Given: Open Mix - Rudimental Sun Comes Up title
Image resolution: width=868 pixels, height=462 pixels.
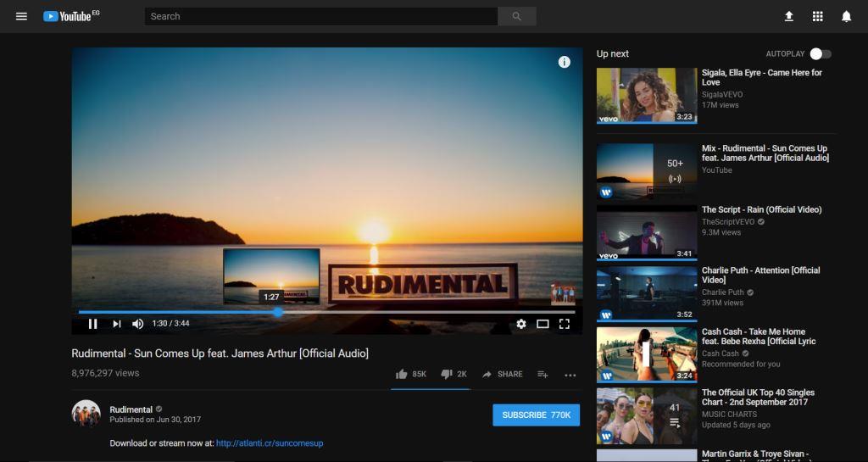Looking at the screenshot, I should (x=765, y=153).
